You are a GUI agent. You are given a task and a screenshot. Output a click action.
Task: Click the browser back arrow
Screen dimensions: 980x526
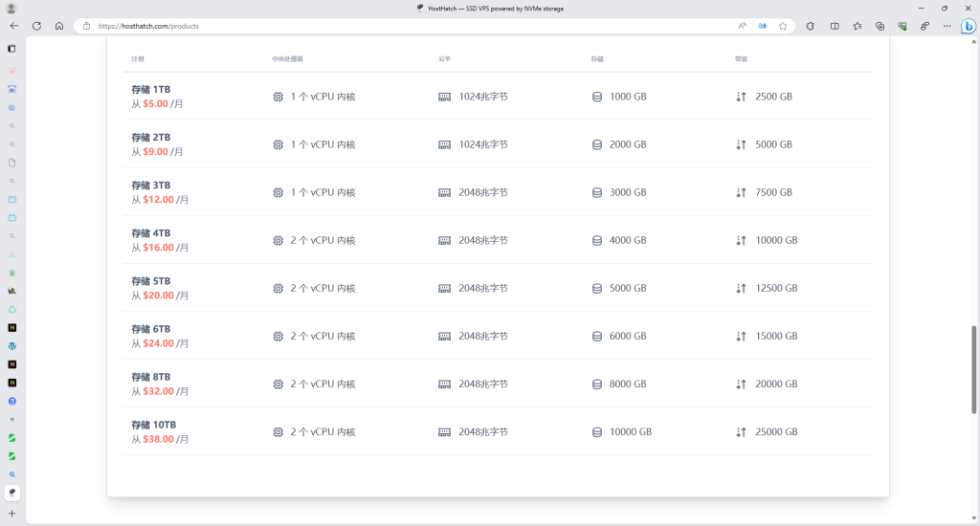tap(13, 26)
